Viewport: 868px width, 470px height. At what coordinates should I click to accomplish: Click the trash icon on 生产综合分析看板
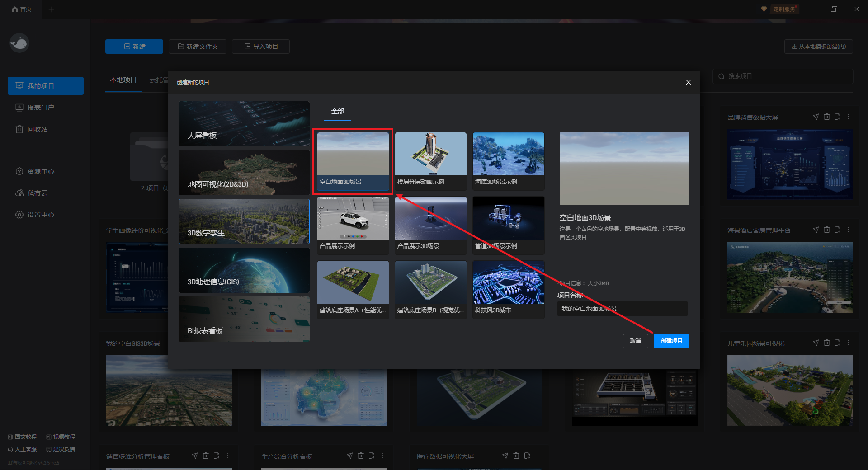pyautogui.click(x=360, y=456)
